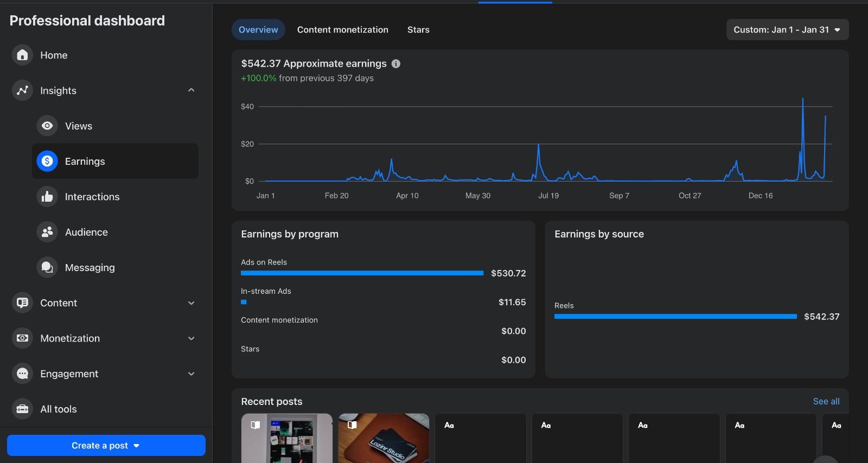Click the Stars row label under programs
This screenshot has height=463, width=868.
pyautogui.click(x=250, y=349)
